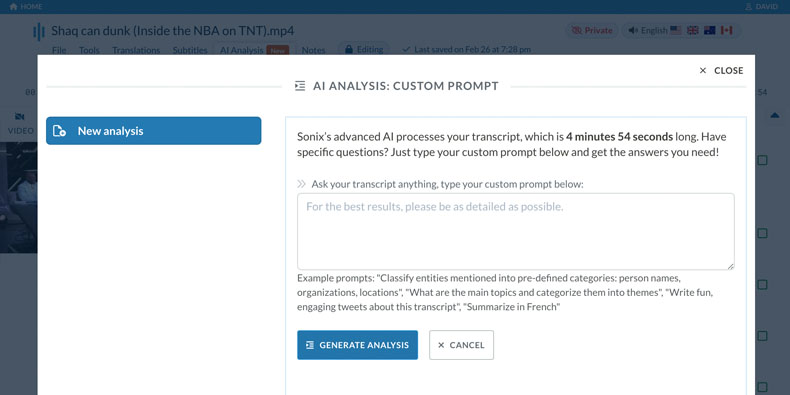Image resolution: width=790 pixels, height=395 pixels.
Task: Collapse panel with the up arrow
Action: (774, 115)
